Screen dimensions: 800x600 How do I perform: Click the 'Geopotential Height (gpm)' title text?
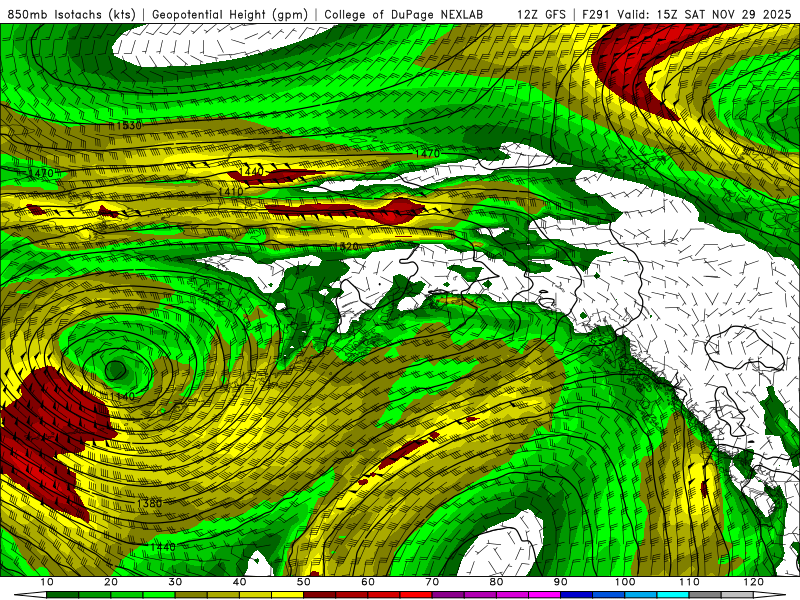point(230,14)
